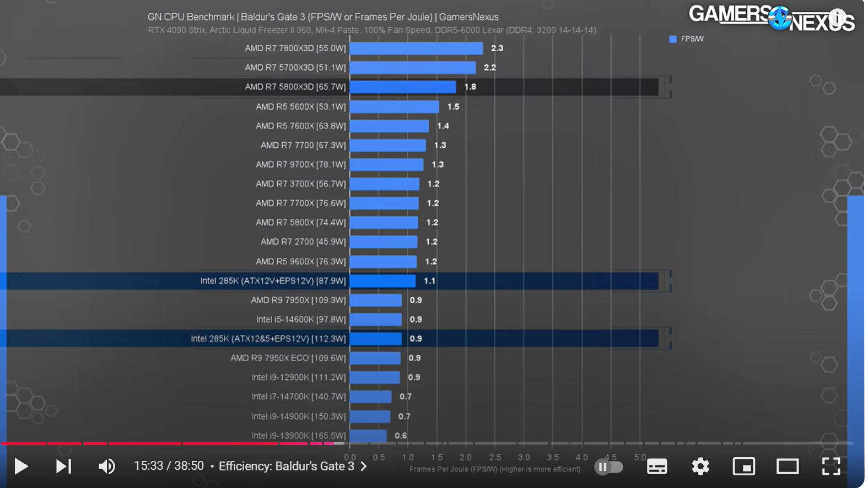Click the AMD R7 5700X3D [51.1W] label
868x488 pixels.
pyautogui.click(x=295, y=68)
